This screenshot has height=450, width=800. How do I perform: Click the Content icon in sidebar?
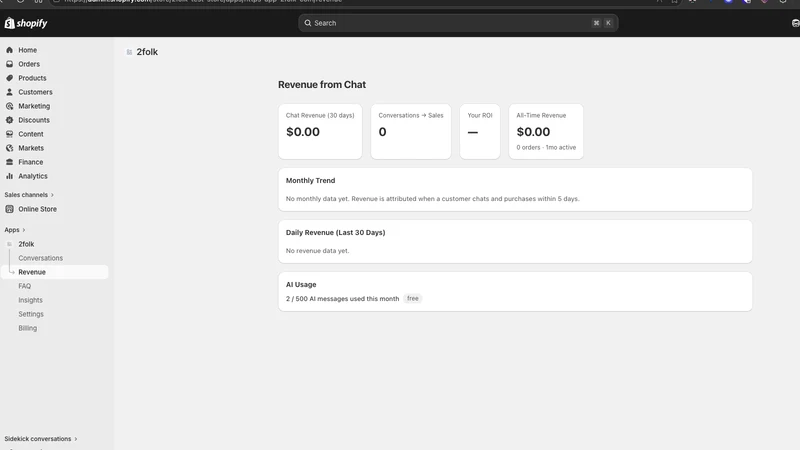click(x=9, y=134)
